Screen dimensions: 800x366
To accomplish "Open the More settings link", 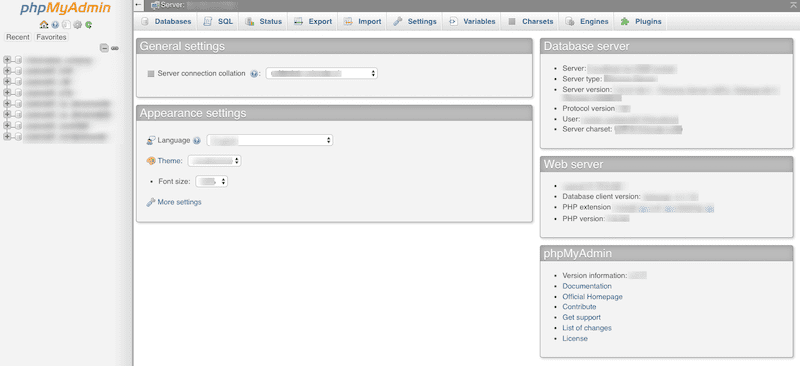I will [180, 202].
